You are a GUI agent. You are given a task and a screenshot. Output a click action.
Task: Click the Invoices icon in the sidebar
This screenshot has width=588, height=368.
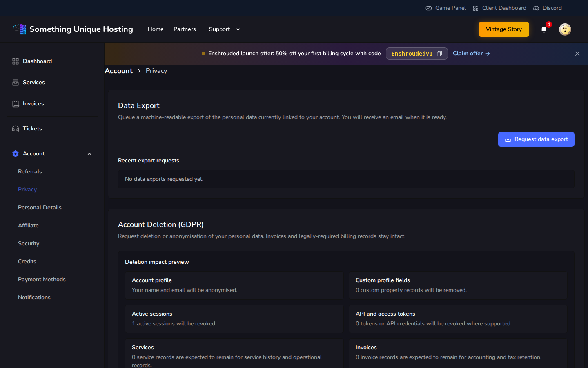[16, 104]
